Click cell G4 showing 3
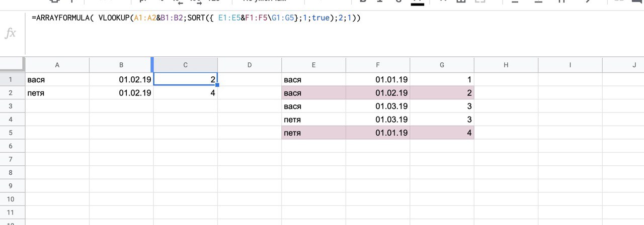The height and width of the screenshot is (225, 644). [x=442, y=120]
